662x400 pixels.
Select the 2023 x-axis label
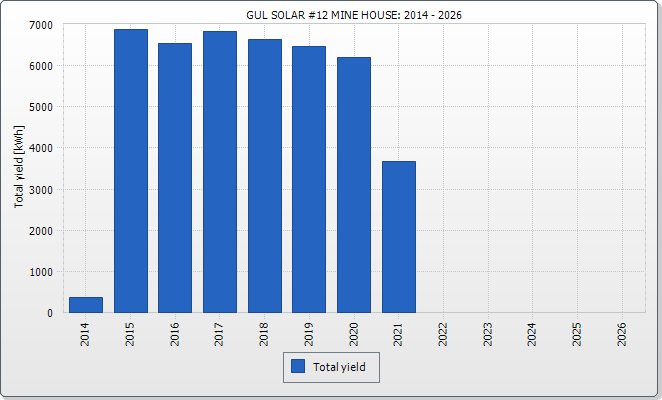(x=488, y=333)
